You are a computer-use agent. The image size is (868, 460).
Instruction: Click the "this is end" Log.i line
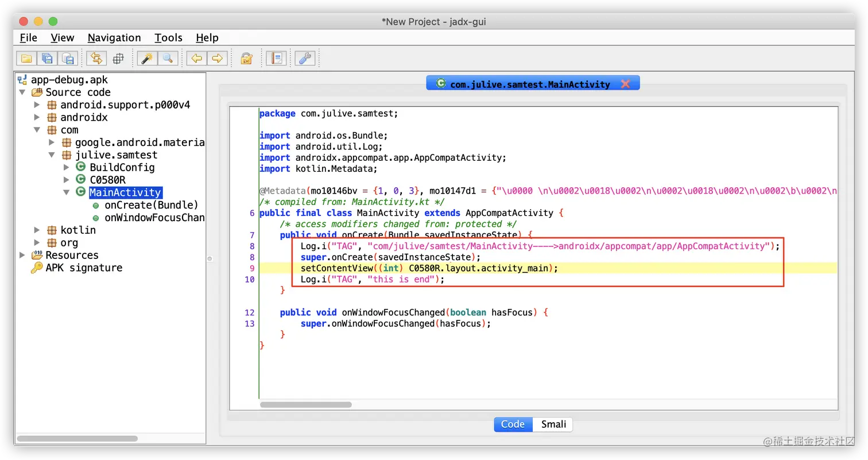[373, 280]
